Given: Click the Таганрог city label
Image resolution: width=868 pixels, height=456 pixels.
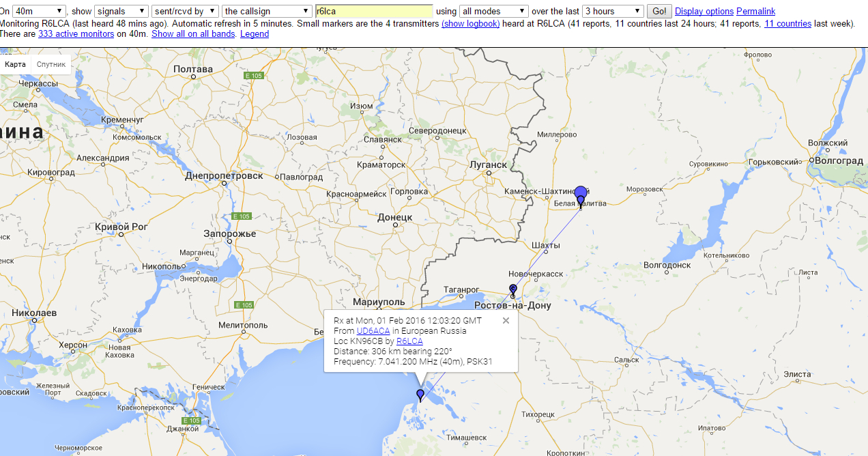Looking at the screenshot, I should (x=462, y=289).
